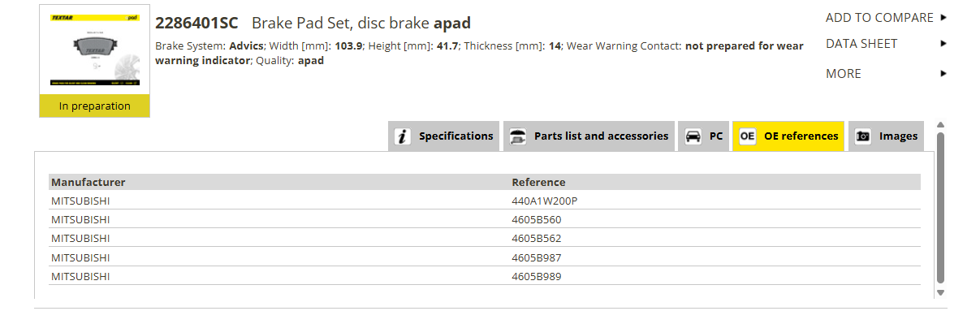Image resolution: width=980 pixels, height=311 pixels.
Task: Click the vertical scrollbar thumb
Action: [x=941, y=207]
